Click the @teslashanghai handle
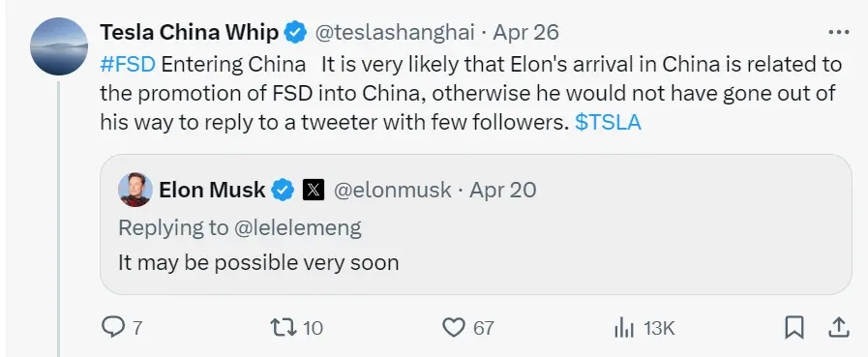Image resolution: width=868 pixels, height=357 pixels. tap(395, 33)
